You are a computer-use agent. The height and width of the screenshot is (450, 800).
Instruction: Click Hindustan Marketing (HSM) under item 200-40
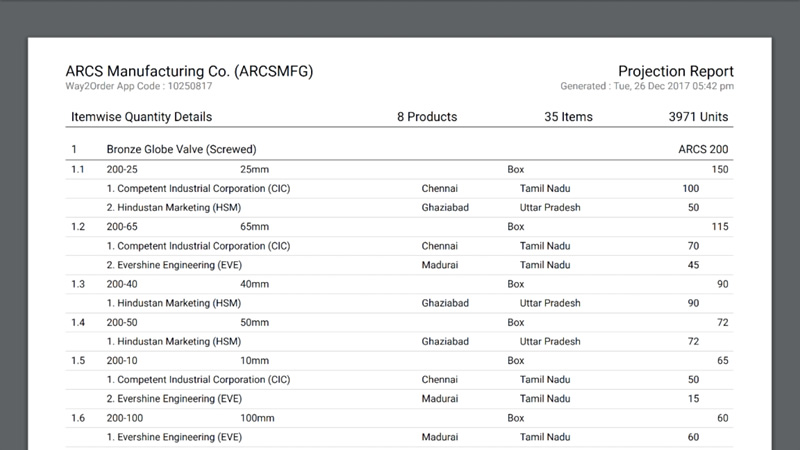click(174, 303)
